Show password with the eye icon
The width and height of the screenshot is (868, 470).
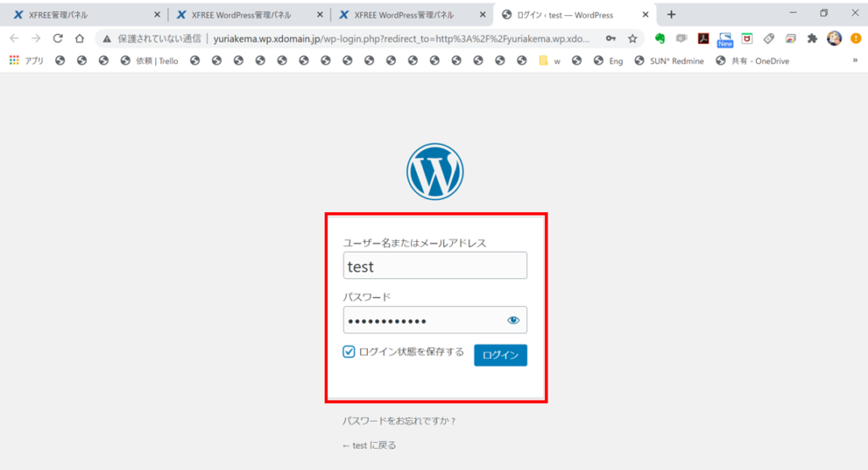pos(513,320)
